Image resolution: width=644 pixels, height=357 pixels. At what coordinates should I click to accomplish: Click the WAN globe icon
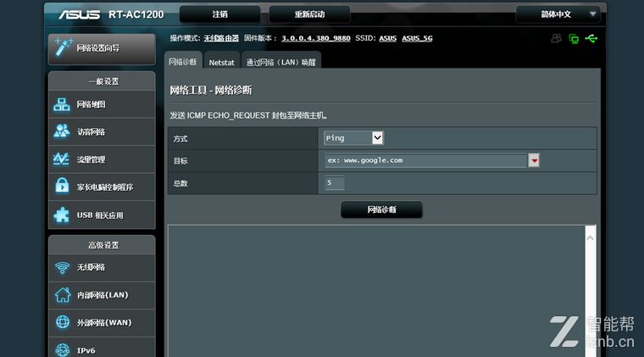pos(63,322)
